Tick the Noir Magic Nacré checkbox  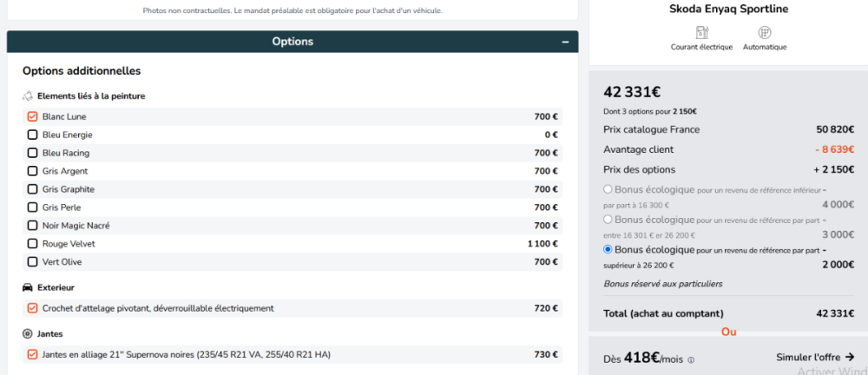click(x=33, y=226)
